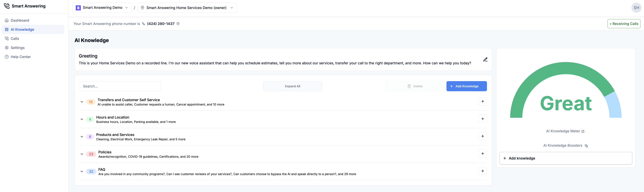Click the plus icon on the Policies row
644x192 pixels.
[x=482, y=154]
